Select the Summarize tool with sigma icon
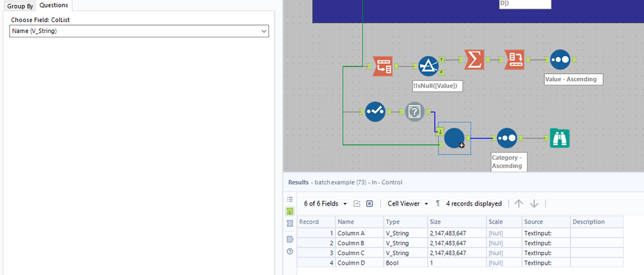Screen dimensions: 644x275 (474, 60)
